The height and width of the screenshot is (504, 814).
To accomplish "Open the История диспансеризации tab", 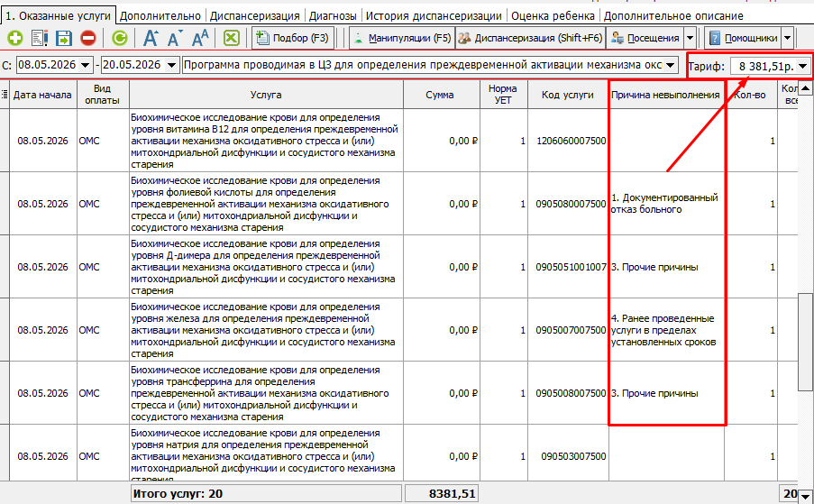I will pos(434,16).
